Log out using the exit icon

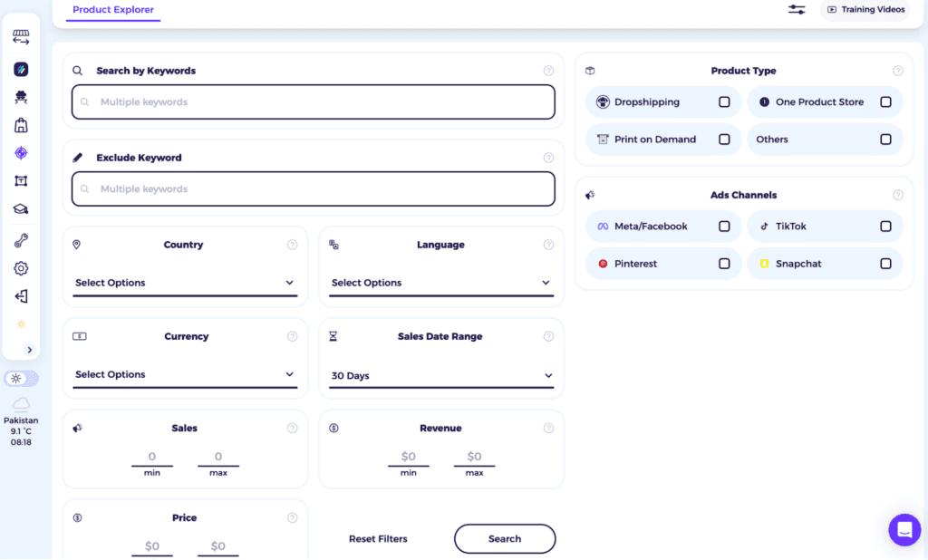22,295
